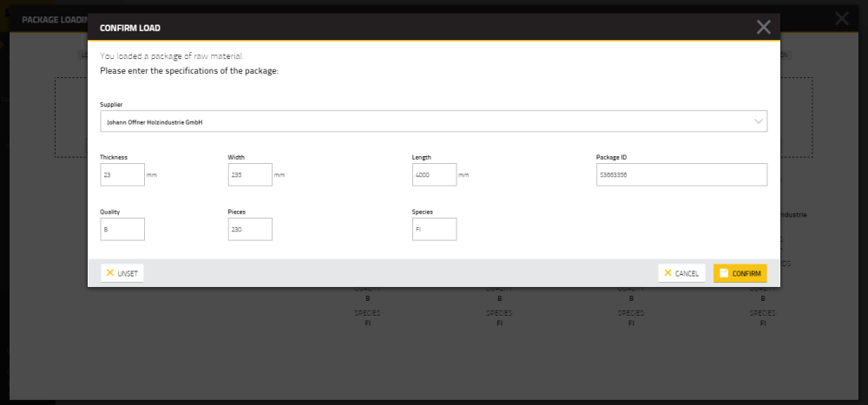Click the Supplier dropdown chevron arrow

point(758,121)
